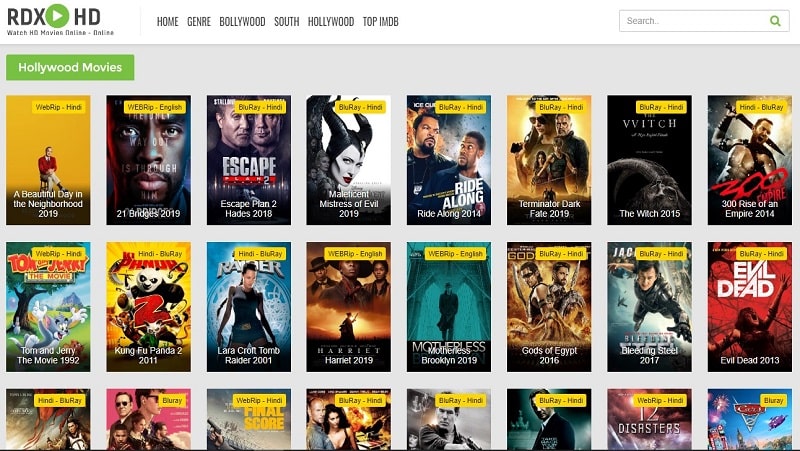Open The Witch 2015 poster
The image size is (800, 451).
click(649, 160)
